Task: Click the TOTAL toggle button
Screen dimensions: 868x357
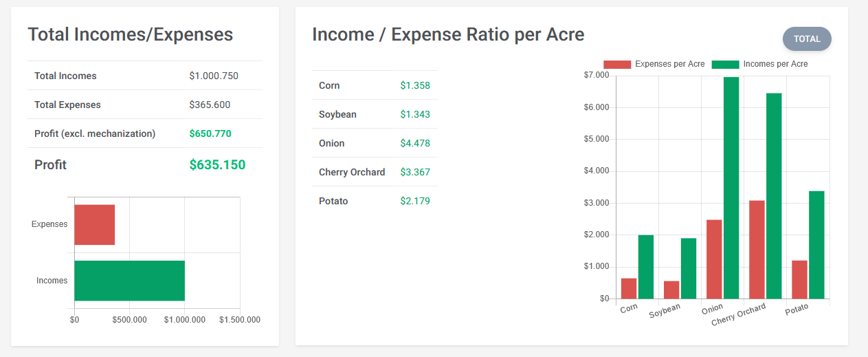Action: click(807, 39)
